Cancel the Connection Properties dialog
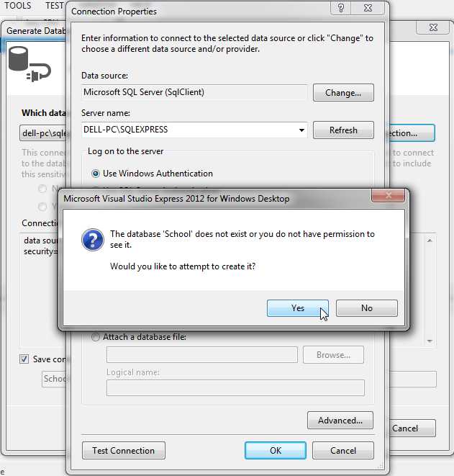Image resolution: width=454 pixels, height=476 pixels. click(x=343, y=451)
